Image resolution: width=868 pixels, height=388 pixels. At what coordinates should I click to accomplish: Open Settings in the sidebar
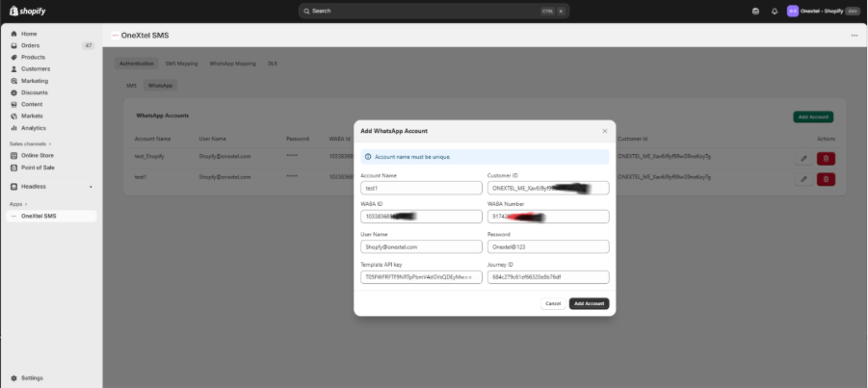[32, 377]
